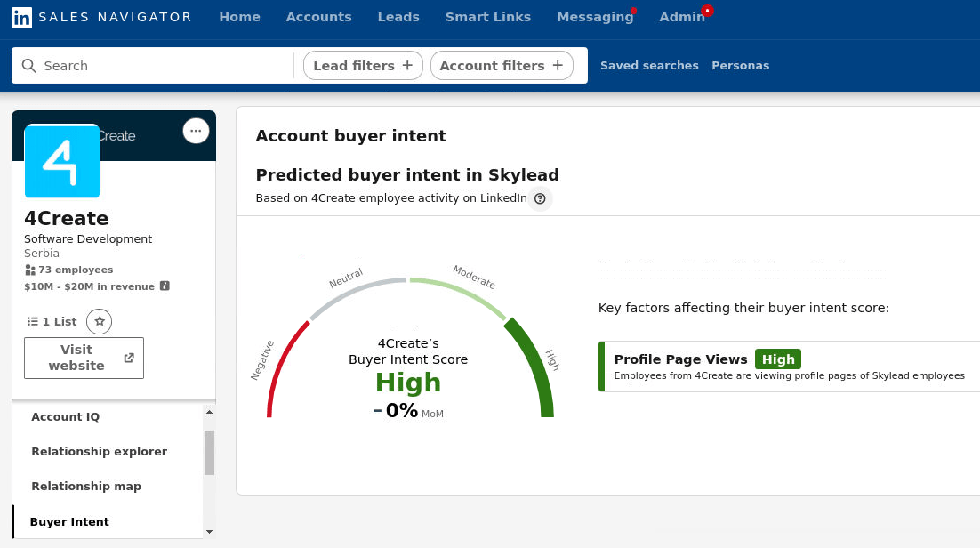Click the sidebar scrollbar thumb
Image resolution: width=980 pixels, height=548 pixels.
(x=209, y=452)
